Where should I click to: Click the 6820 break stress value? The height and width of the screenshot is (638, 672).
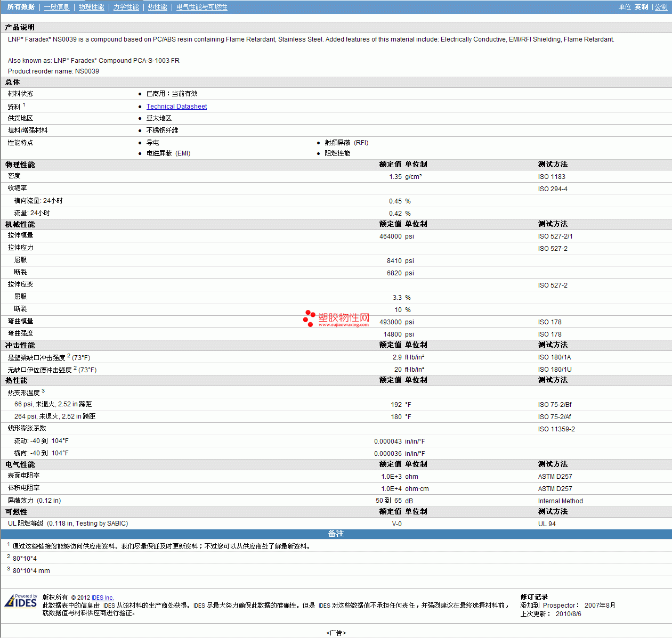(x=394, y=273)
